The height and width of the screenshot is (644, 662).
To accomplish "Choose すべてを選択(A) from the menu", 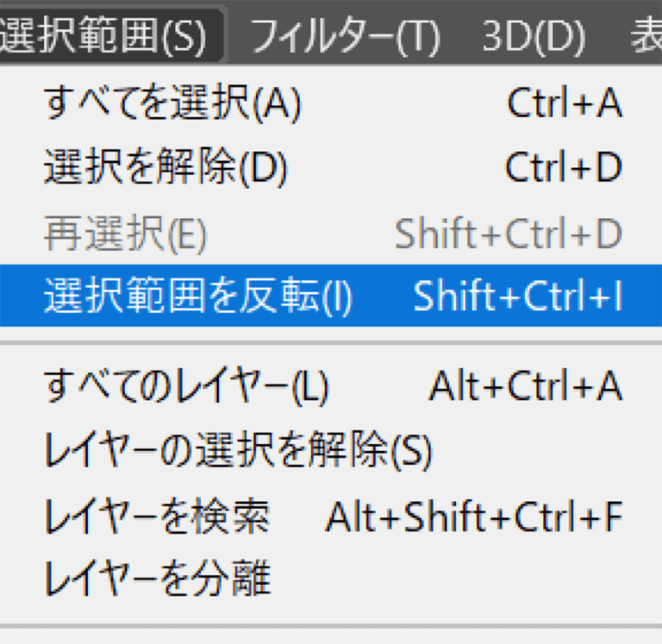I will coord(173,104).
